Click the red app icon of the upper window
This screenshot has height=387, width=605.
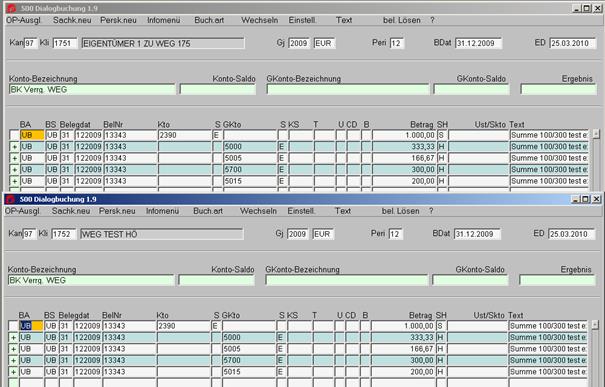click(12, 8)
